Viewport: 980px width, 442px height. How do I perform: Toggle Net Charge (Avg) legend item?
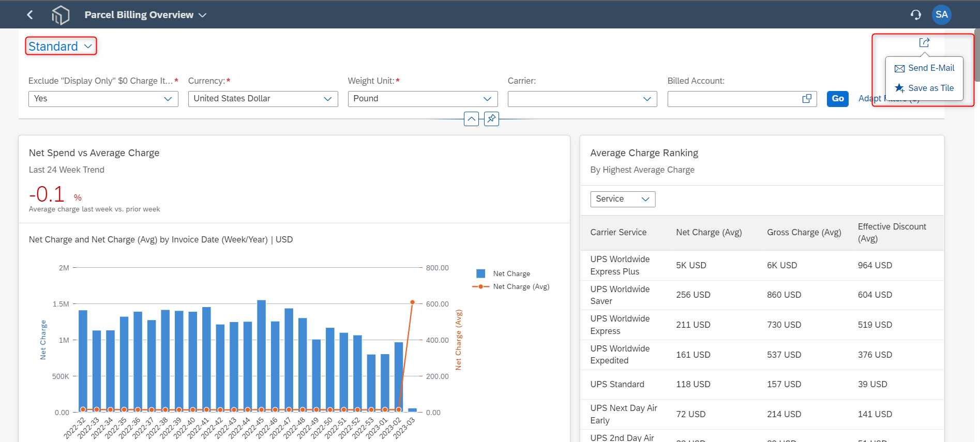pos(510,286)
